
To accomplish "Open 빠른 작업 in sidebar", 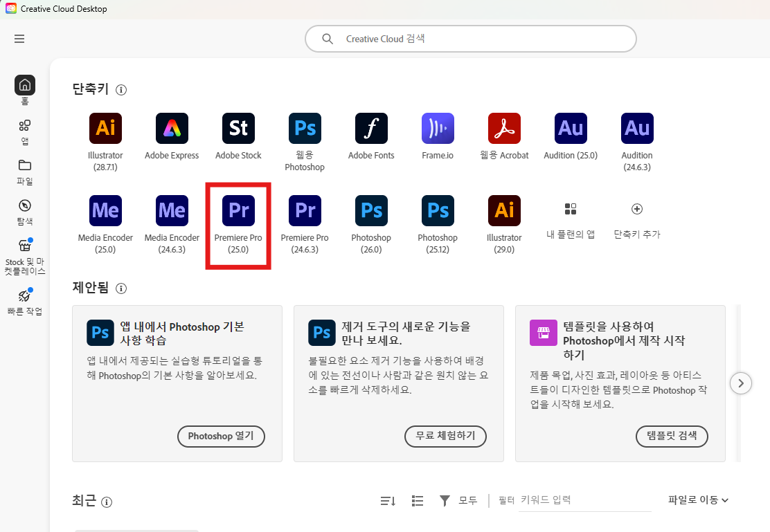I will coord(24,302).
